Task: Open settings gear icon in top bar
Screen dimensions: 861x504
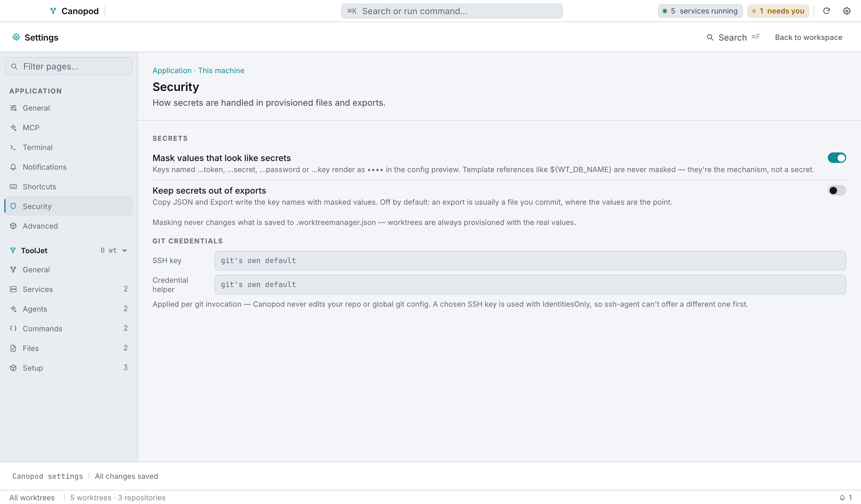Action: [x=846, y=11]
